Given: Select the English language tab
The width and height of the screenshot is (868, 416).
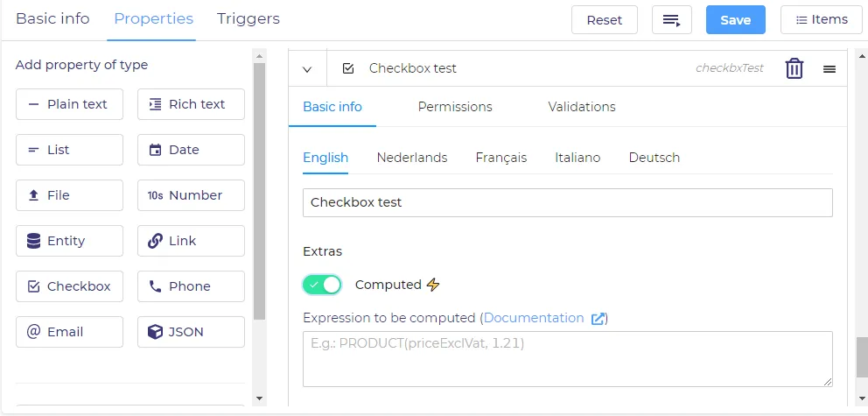Looking at the screenshot, I should 325,158.
